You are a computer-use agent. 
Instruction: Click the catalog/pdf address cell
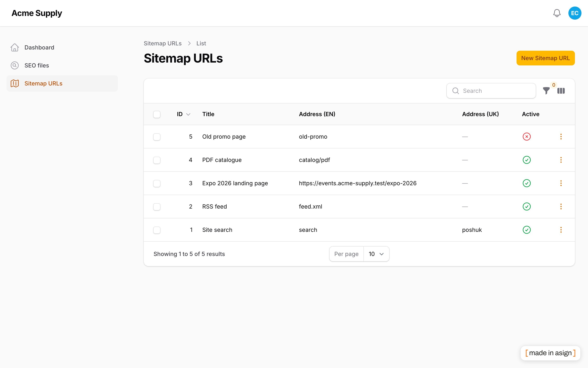[314, 160]
